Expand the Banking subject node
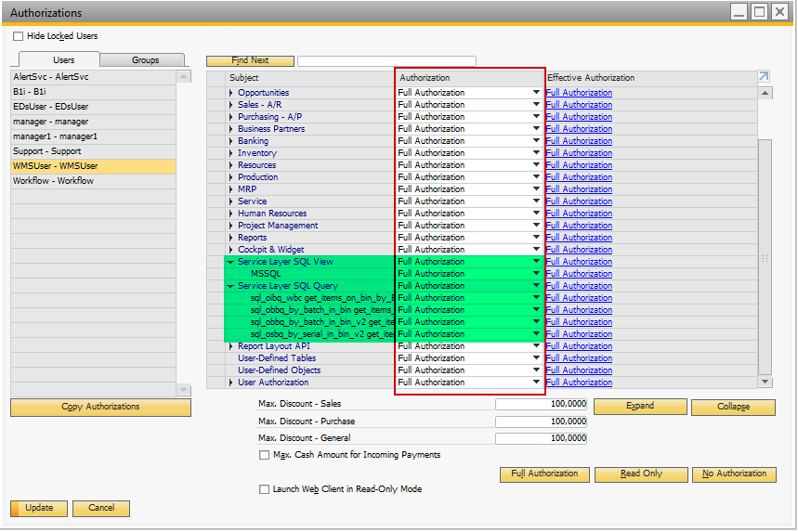798x532 pixels. pos(232,141)
